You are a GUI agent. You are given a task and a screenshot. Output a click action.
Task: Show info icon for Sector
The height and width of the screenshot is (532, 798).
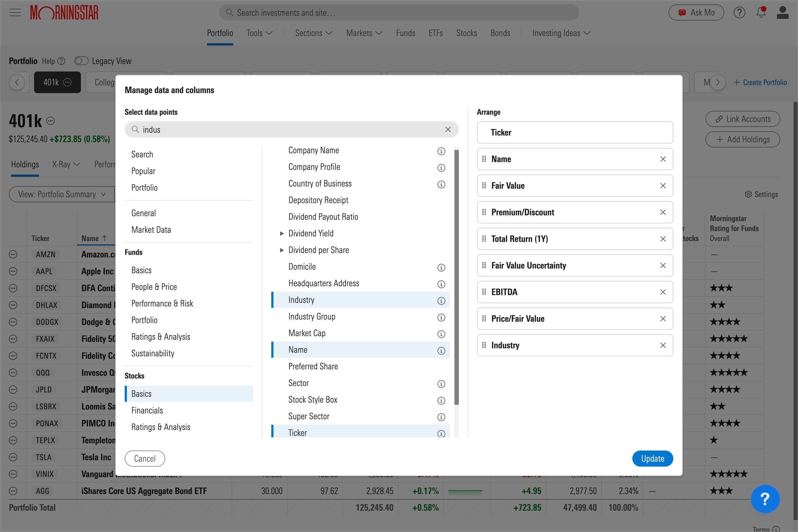coord(441,384)
